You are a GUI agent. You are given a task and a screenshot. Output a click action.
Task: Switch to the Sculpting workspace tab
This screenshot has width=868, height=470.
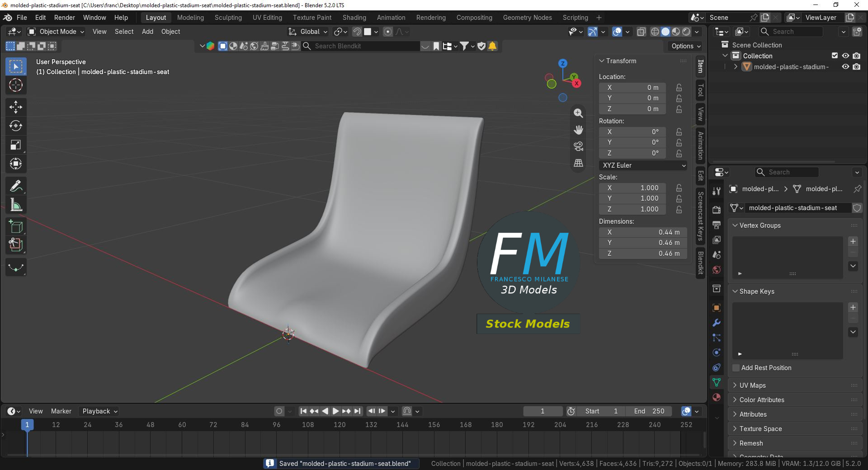[228, 18]
